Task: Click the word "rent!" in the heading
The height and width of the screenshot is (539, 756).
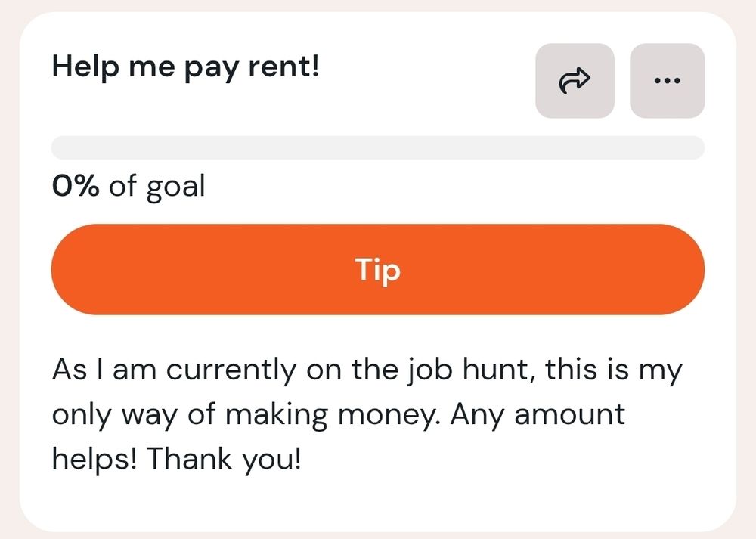Action: pos(283,66)
